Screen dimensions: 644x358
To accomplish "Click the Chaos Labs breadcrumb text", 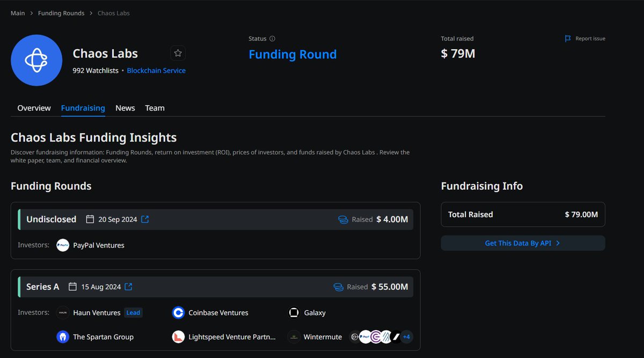I will tap(114, 13).
